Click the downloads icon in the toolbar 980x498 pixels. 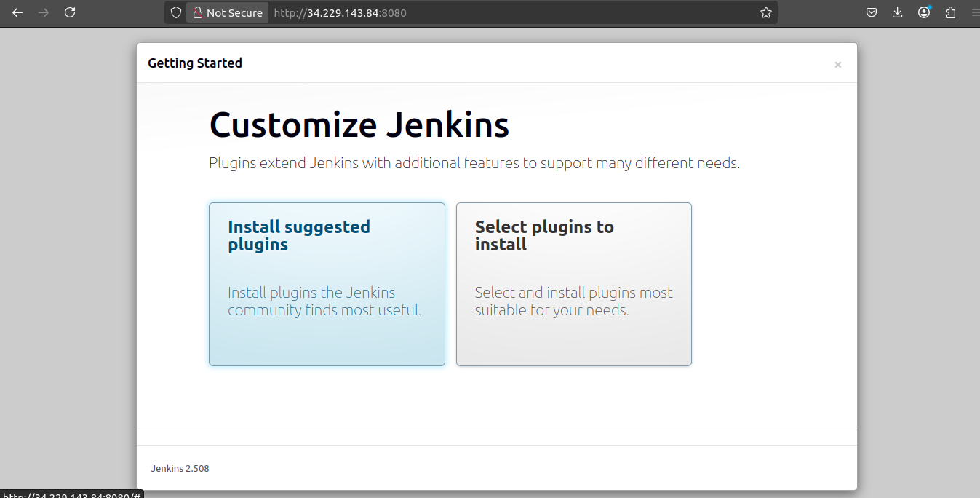pyautogui.click(x=897, y=12)
